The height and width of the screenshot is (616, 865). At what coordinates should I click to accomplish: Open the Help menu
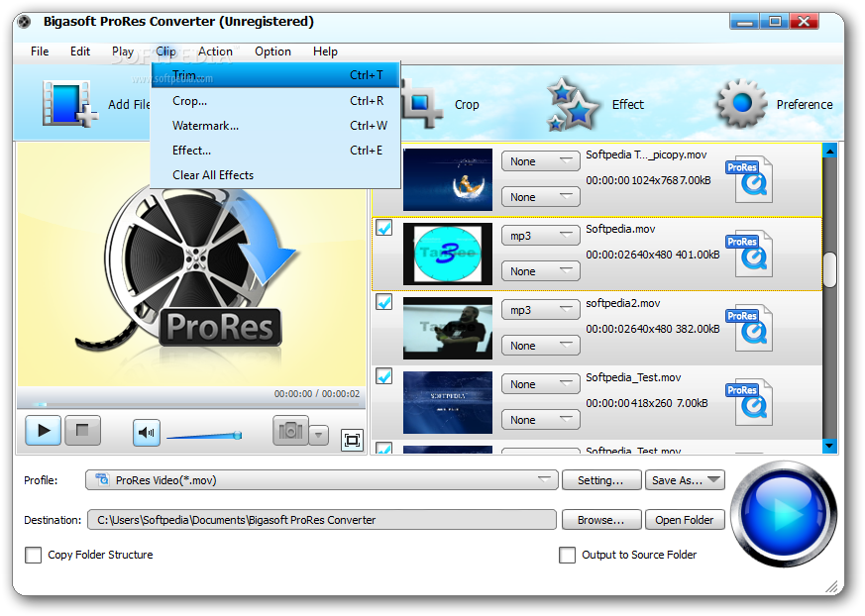[x=325, y=51]
